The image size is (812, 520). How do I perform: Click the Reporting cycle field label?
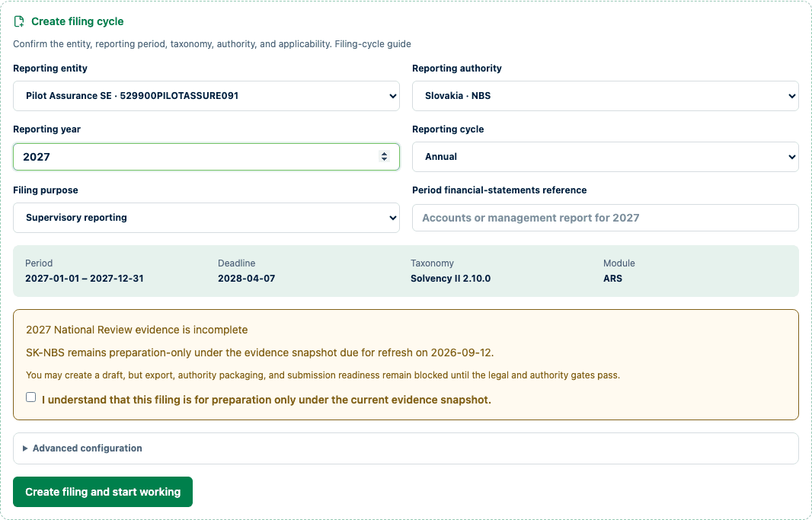[448, 129]
